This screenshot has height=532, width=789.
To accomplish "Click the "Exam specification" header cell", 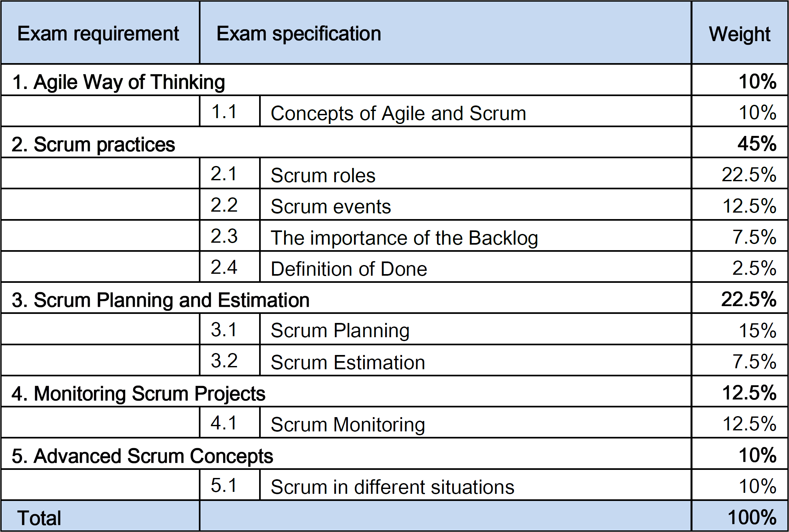I will click(445, 33).
